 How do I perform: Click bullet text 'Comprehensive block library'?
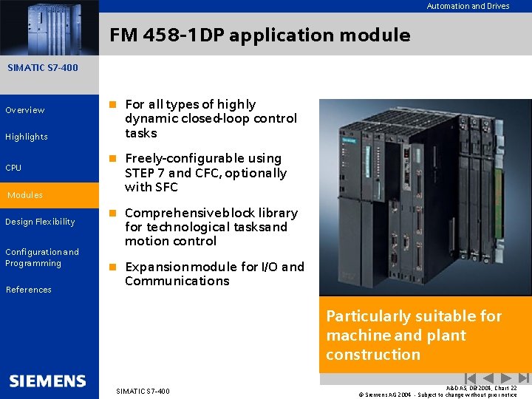tap(211, 227)
